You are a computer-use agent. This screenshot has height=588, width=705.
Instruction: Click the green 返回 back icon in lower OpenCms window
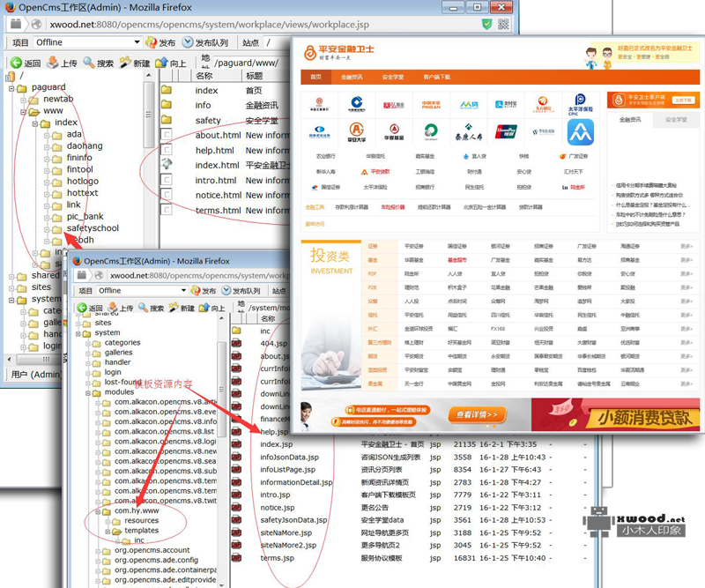[x=81, y=308]
